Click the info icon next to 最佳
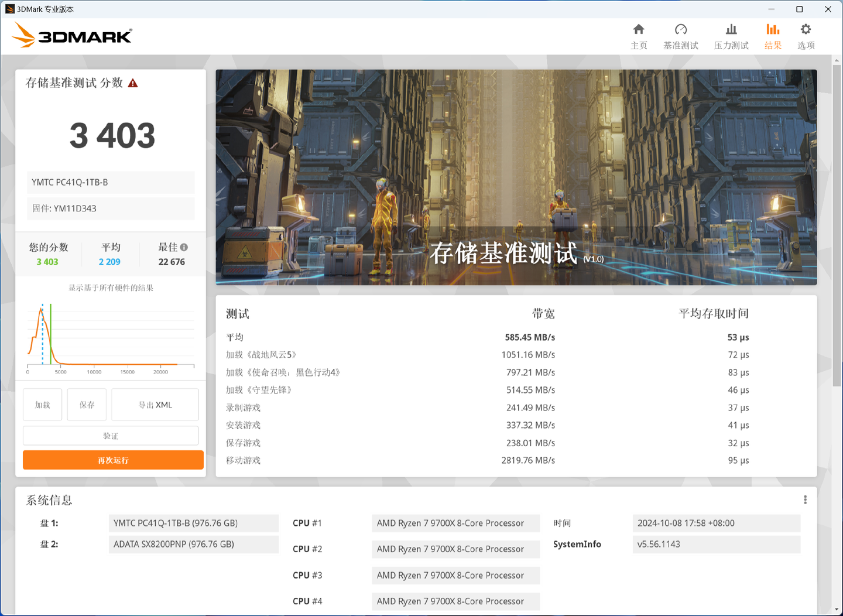 (x=184, y=247)
